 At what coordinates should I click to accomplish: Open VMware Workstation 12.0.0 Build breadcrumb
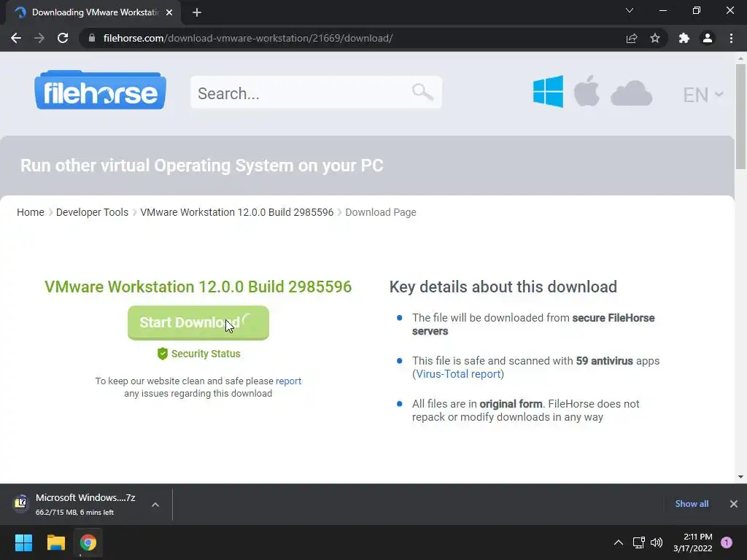[237, 212]
